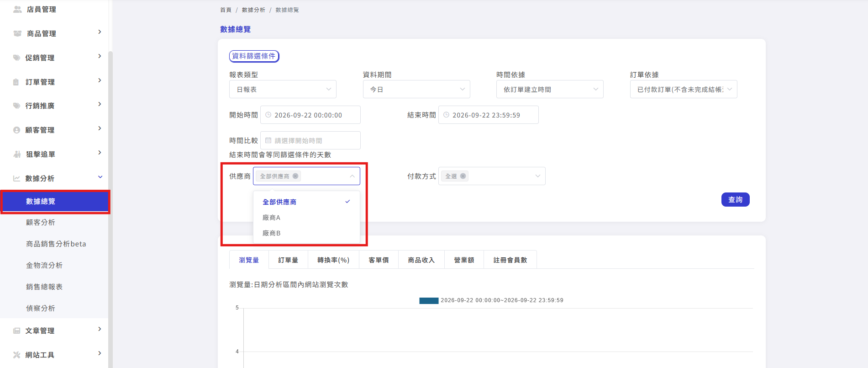The height and width of the screenshot is (368, 868).
Task: Switch to the 註冊會員數 tab
Action: [510, 260]
